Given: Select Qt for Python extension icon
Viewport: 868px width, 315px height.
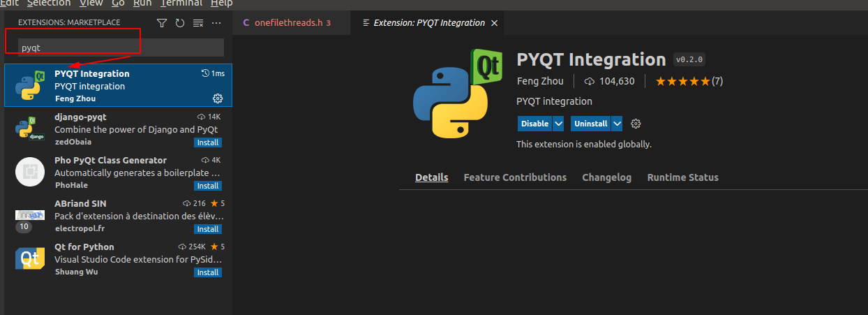Looking at the screenshot, I should click(30, 259).
